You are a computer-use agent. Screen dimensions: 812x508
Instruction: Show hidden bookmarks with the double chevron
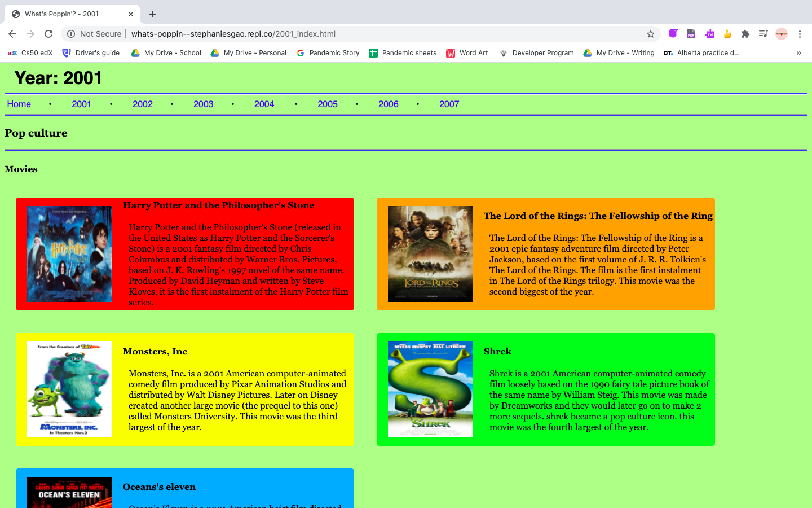click(798, 53)
